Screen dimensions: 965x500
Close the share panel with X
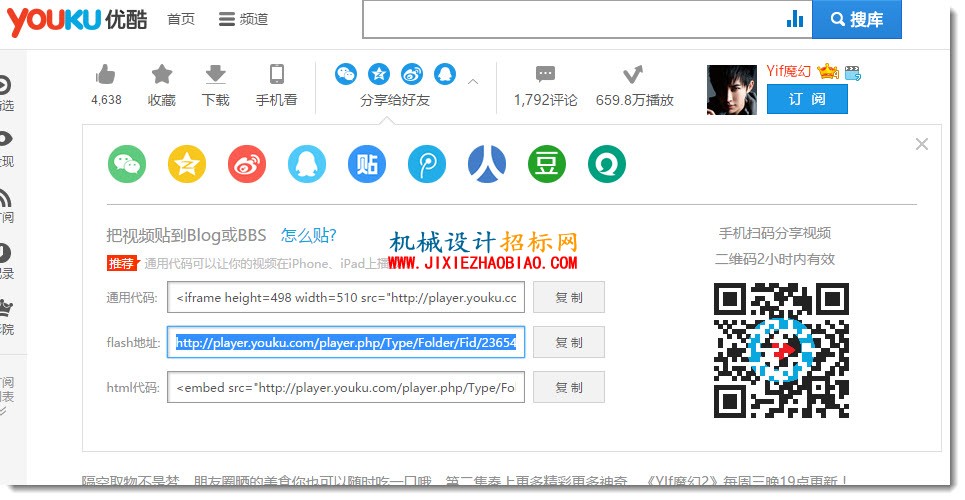[921, 144]
